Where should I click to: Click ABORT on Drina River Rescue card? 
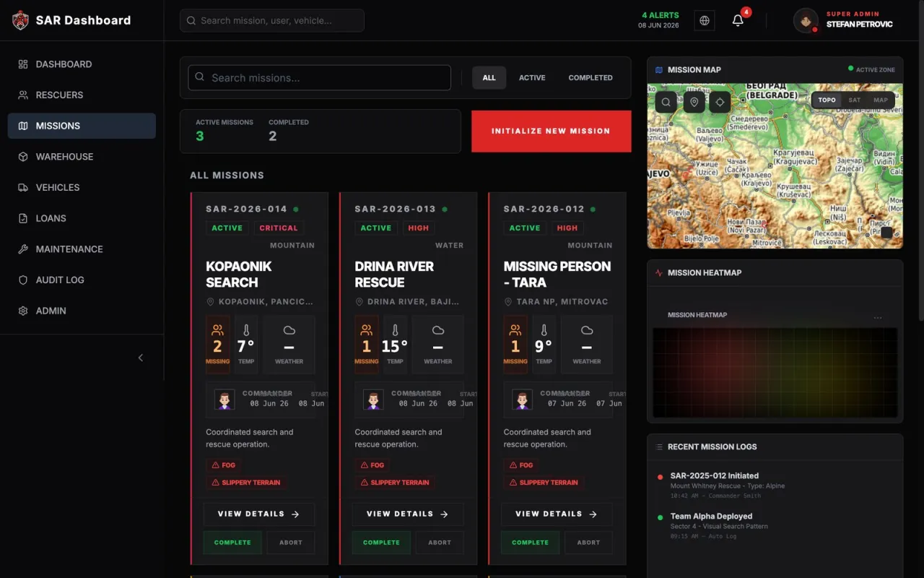[x=440, y=543]
